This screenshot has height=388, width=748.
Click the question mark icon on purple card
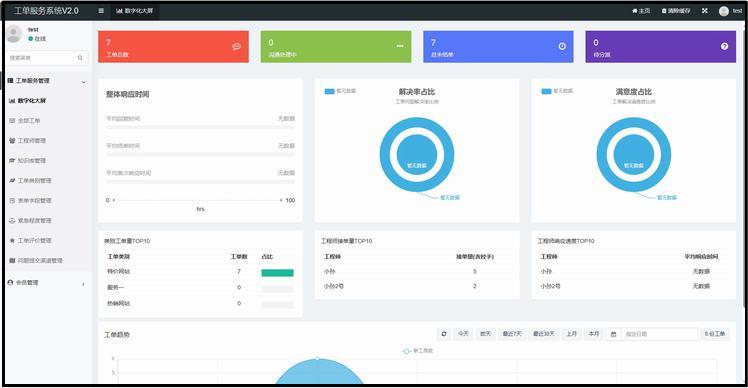pyautogui.click(x=724, y=46)
